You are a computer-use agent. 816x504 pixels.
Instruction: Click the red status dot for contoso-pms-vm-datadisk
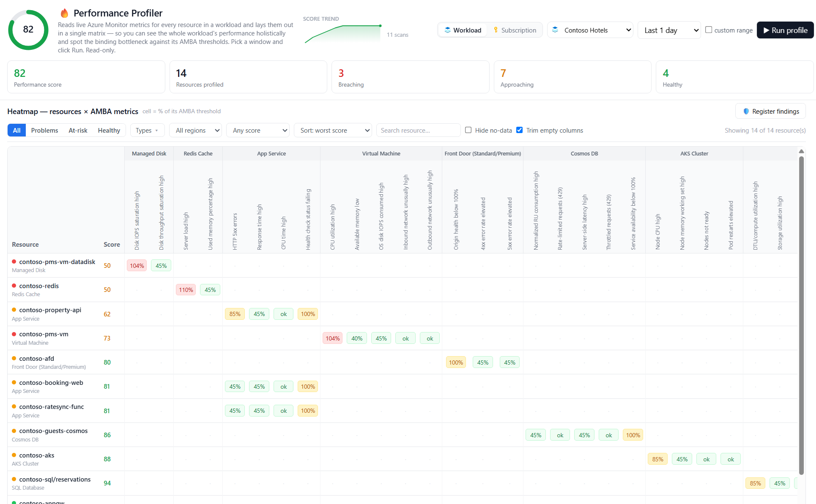[14, 262]
